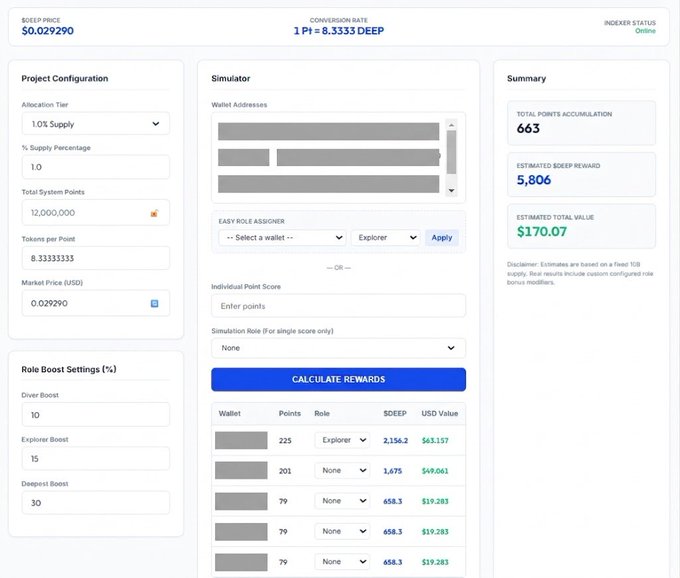
Task: Click the 225 points cell
Action: [x=285, y=441]
